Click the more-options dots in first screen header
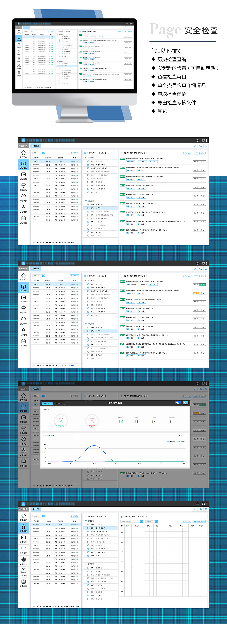This screenshot has width=227, height=644. [x=206, y=141]
